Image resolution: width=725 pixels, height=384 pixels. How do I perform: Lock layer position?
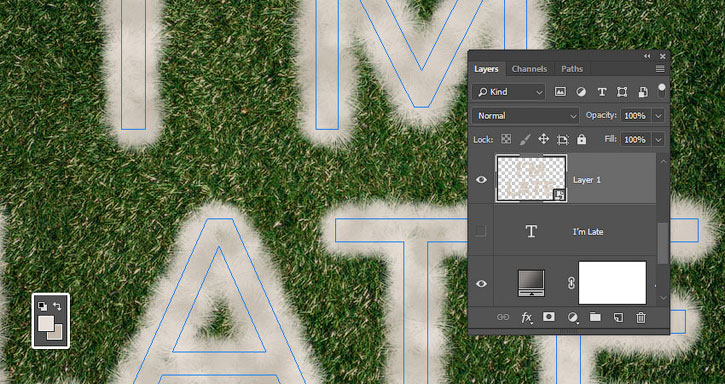[x=544, y=139]
